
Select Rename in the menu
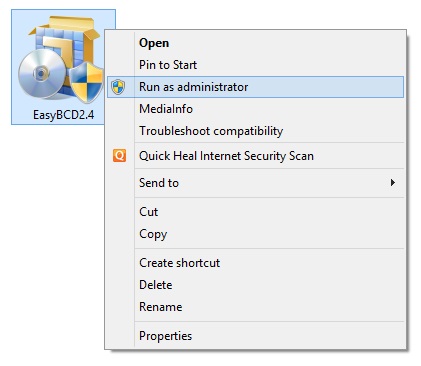click(x=161, y=307)
